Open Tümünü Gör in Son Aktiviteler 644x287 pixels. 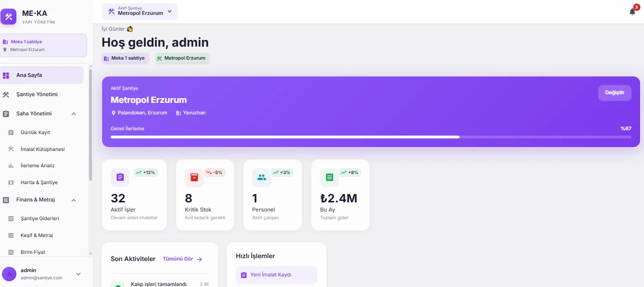(179, 259)
